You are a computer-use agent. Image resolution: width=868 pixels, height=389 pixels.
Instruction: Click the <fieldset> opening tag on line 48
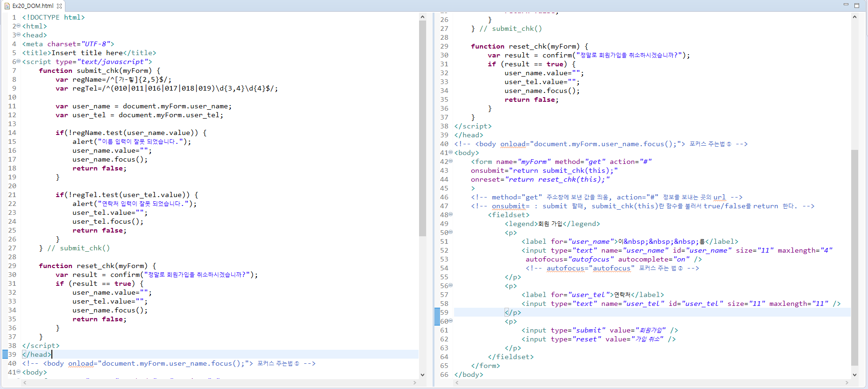coord(509,215)
